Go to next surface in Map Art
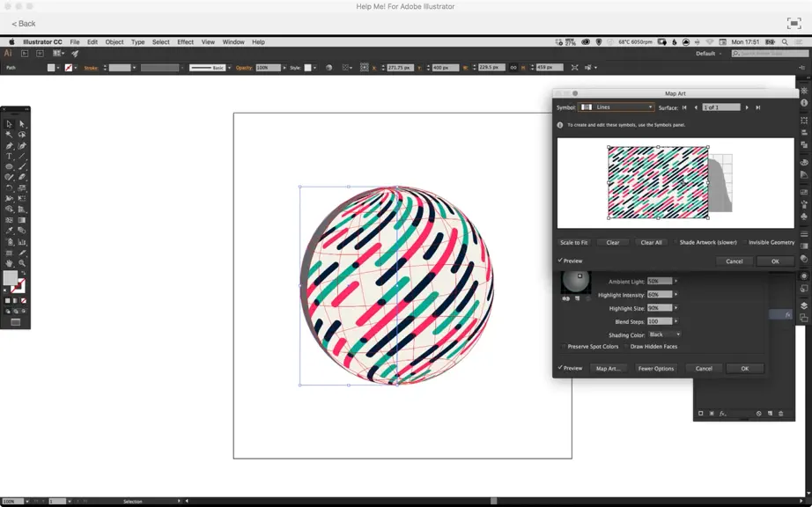Viewport: 812px width, 507px height. [x=747, y=107]
